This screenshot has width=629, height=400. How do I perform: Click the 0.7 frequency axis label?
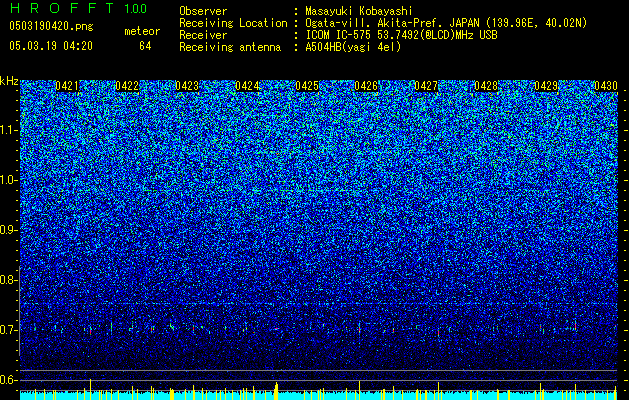click(9, 330)
